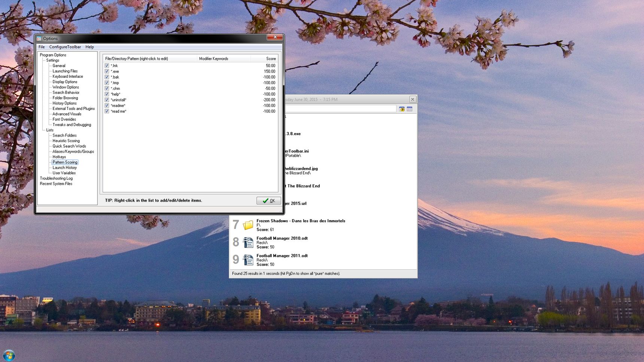Viewport: 644px width, 362px height.
Task: Select Recent System Files
Action: coord(56,184)
